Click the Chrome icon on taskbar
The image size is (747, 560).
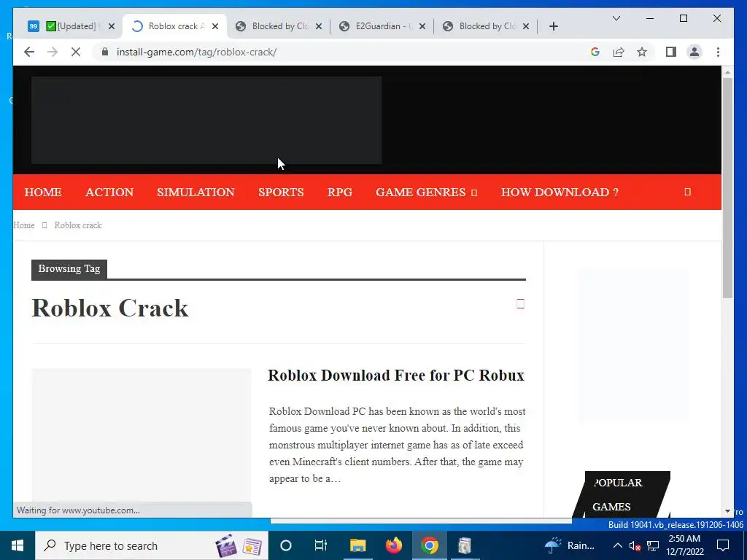coord(429,545)
